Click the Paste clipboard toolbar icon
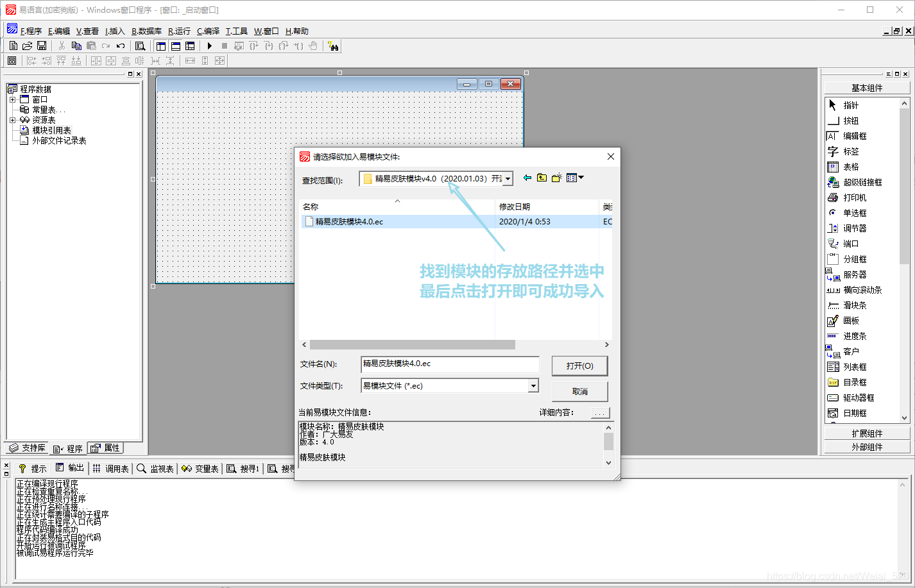This screenshot has width=915, height=588. tap(91, 46)
